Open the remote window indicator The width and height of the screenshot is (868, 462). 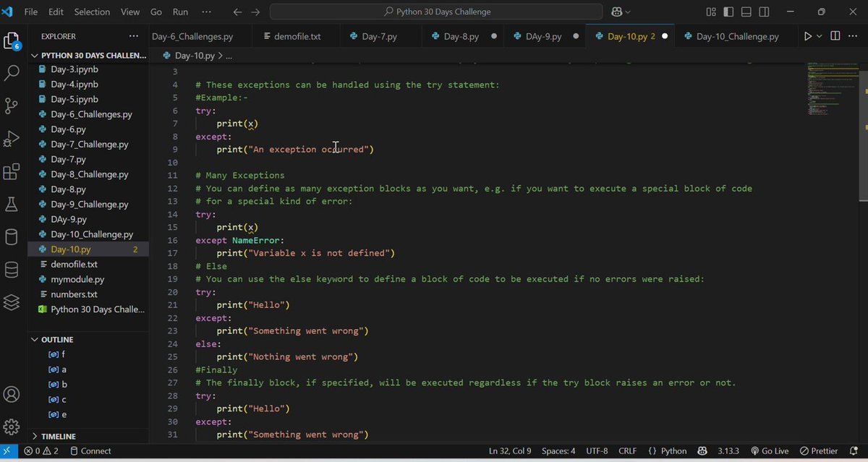coord(8,451)
